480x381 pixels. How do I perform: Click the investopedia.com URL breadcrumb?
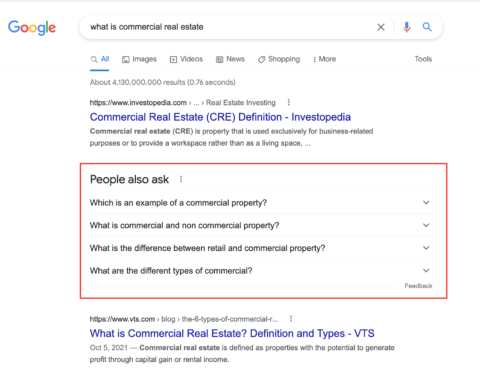pos(183,103)
